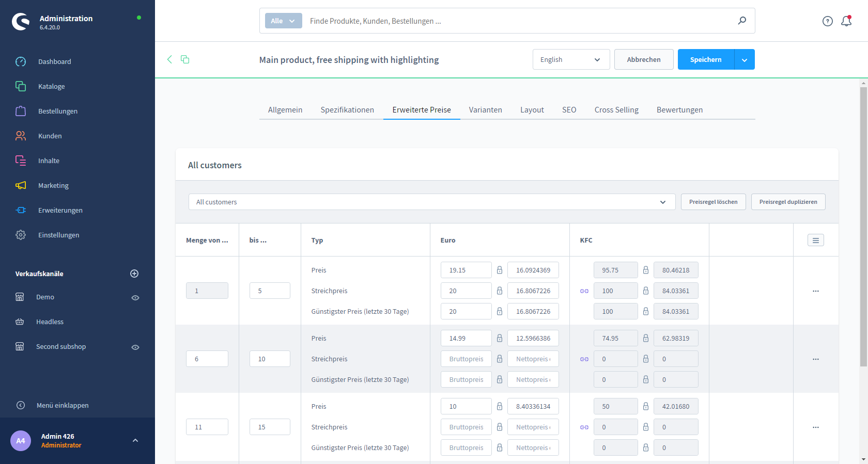This screenshot has width=868, height=464.
Task: Click Preisregel duplizieren button
Action: coord(788,202)
